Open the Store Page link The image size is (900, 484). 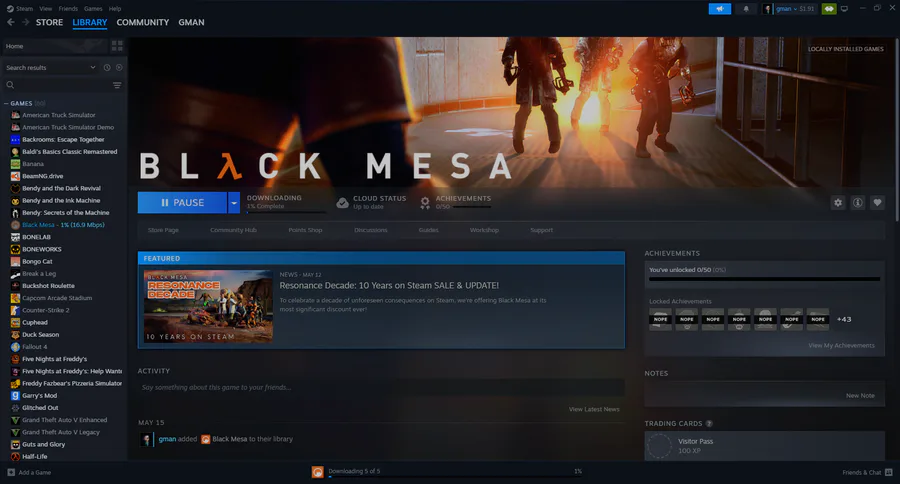(163, 230)
